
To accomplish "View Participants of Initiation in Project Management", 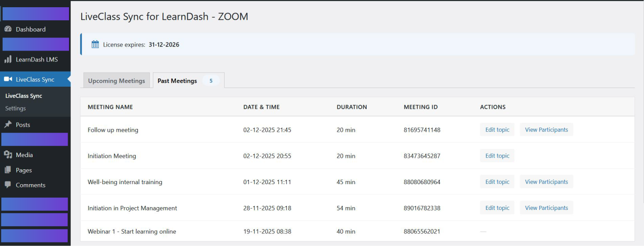I will point(546,208).
